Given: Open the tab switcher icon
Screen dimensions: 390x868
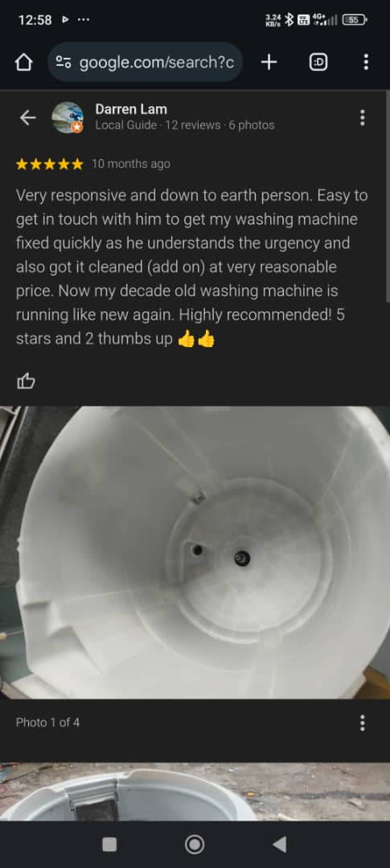Looking at the screenshot, I should 318,63.
